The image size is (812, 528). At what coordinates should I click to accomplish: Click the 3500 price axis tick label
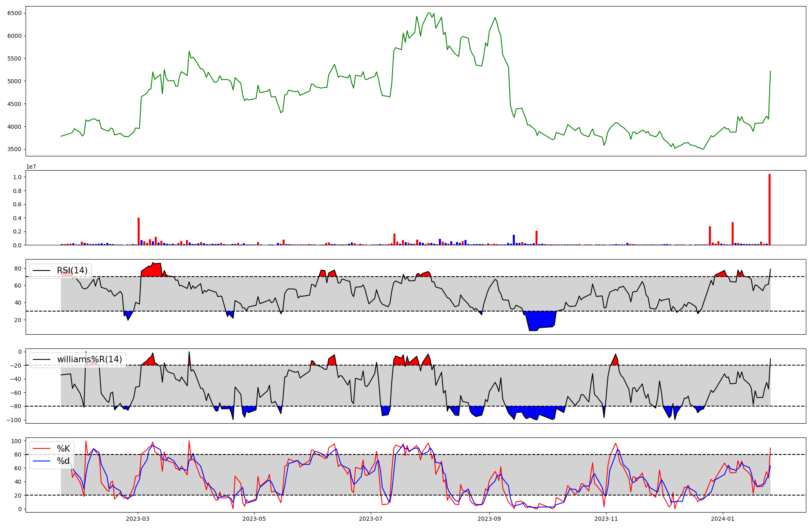tap(15, 149)
